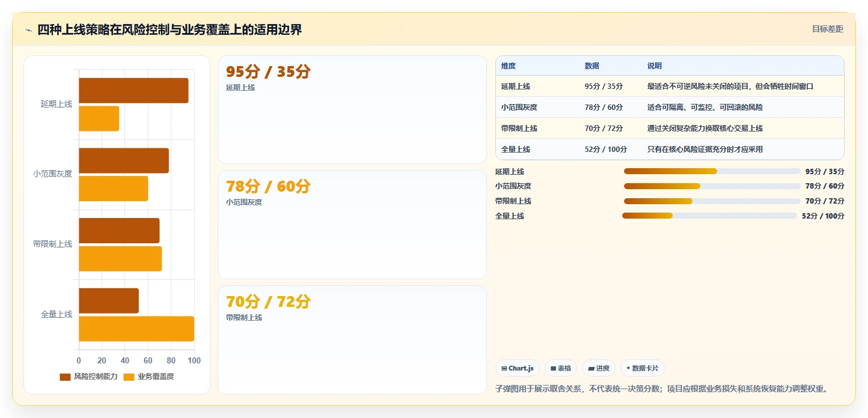Click the 风险控制能力 legend color swatch

(65, 377)
